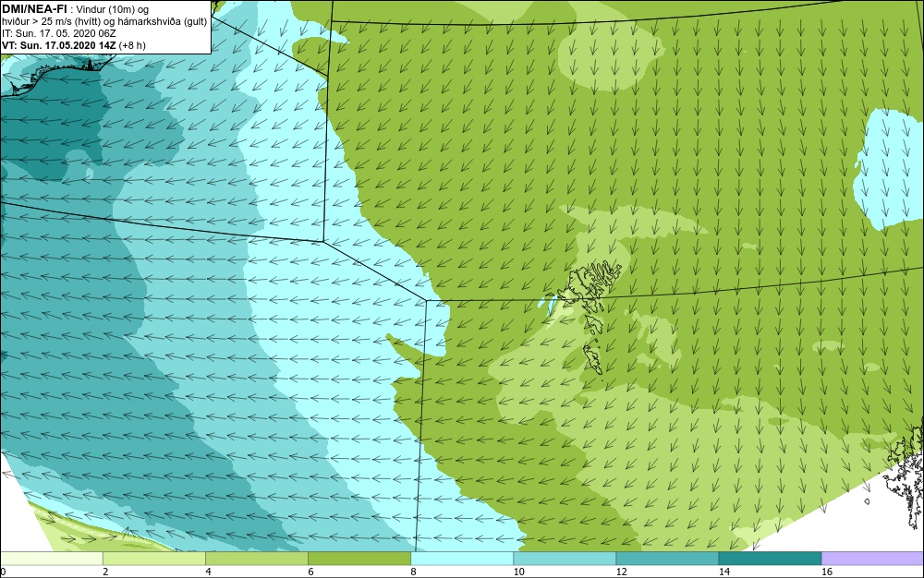Click the 'IT: Sun. 17. 05. 2020 06Z' line
Viewport: 924px width, 578px height.
58,33
